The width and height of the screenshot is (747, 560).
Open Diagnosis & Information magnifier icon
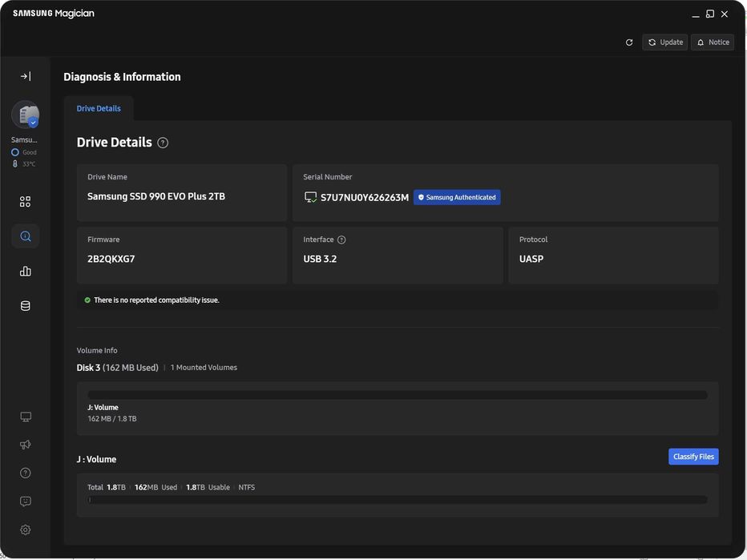pos(26,236)
